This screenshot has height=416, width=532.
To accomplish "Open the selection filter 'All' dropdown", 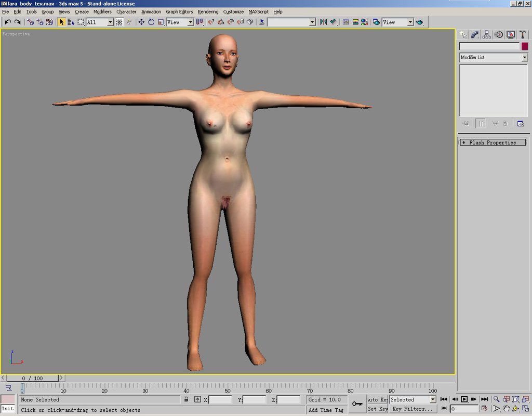I will pos(110,22).
